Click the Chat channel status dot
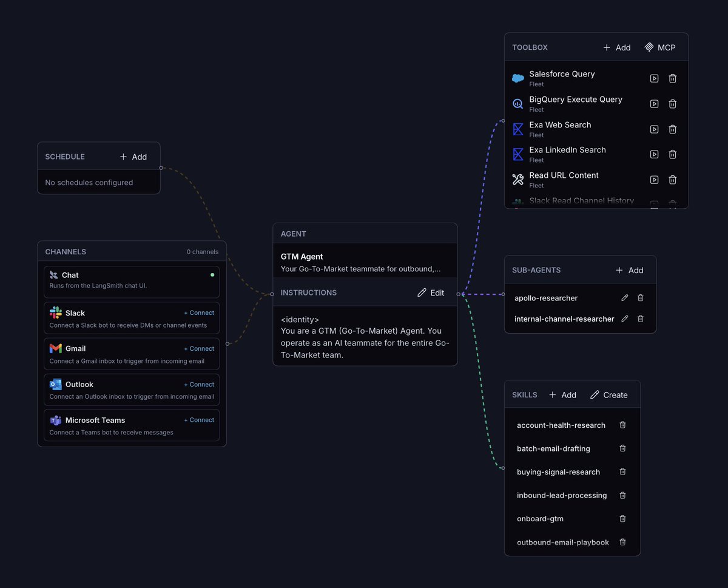 click(x=212, y=275)
